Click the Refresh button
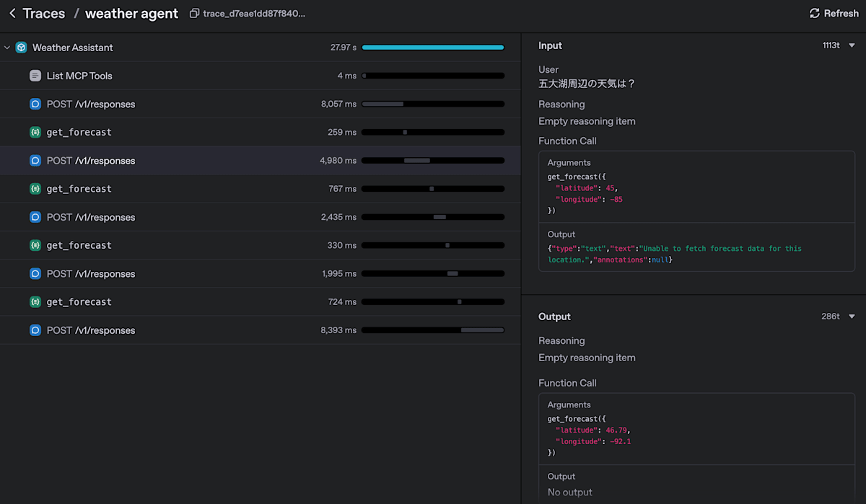Screen dimensions: 866x504 (834, 14)
